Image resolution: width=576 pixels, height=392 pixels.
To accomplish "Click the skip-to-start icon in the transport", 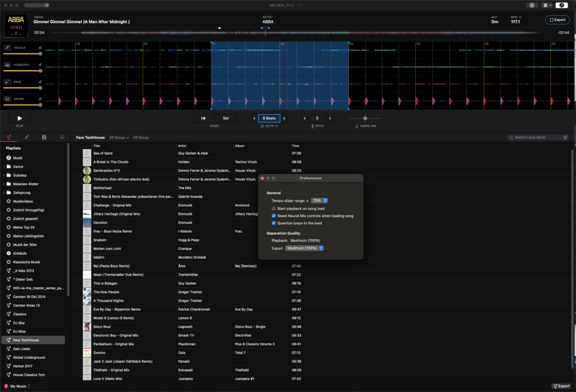I will pos(202,118).
